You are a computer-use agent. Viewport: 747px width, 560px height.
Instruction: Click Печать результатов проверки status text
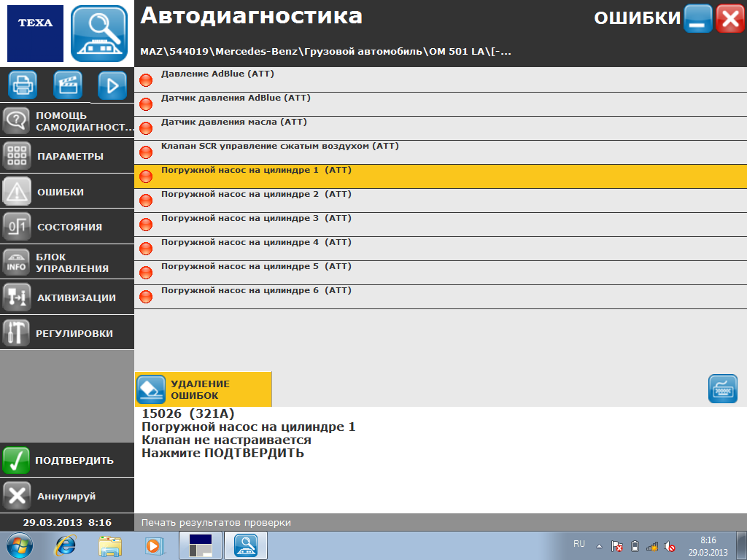click(x=216, y=522)
